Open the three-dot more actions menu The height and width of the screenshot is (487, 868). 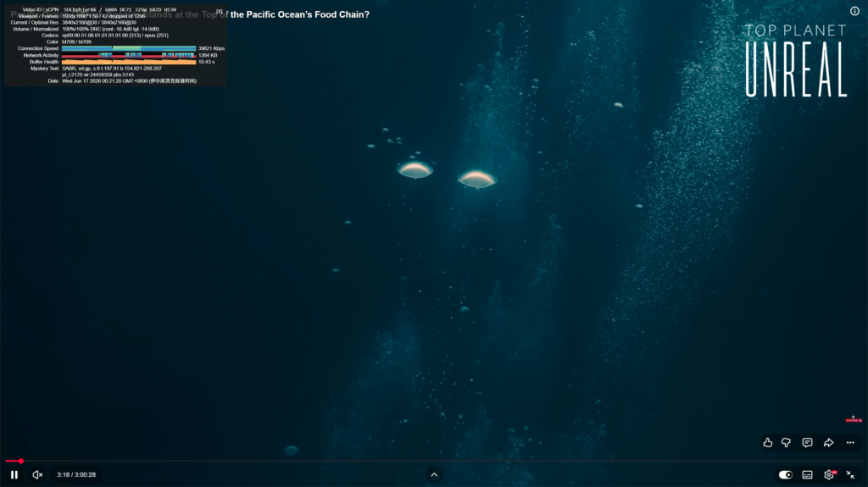(x=850, y=442)
